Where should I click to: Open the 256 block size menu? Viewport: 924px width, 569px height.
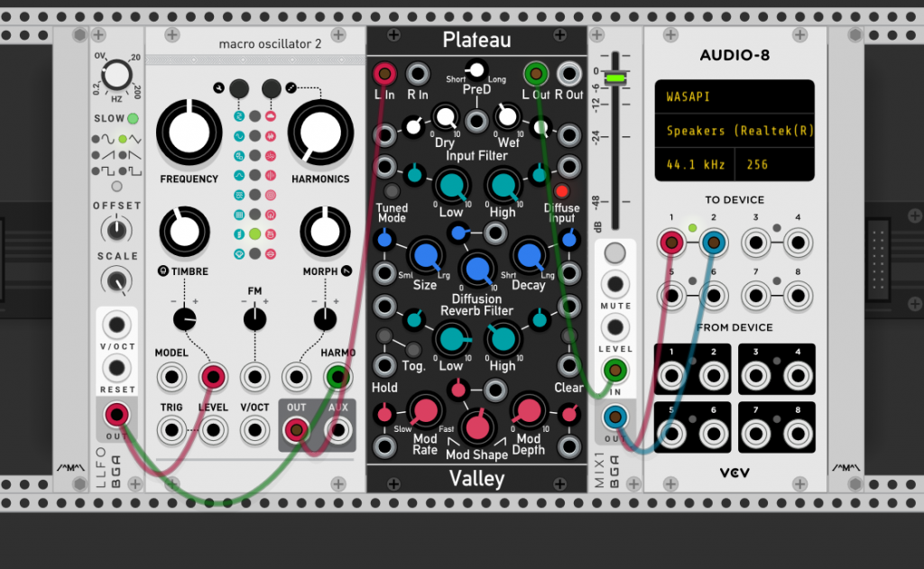775,165
